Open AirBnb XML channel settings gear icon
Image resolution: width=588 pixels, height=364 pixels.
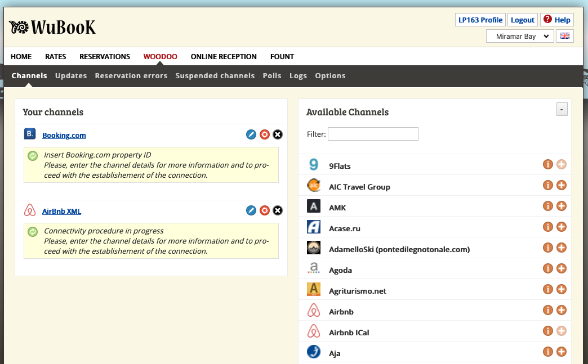tap(265, 210)
